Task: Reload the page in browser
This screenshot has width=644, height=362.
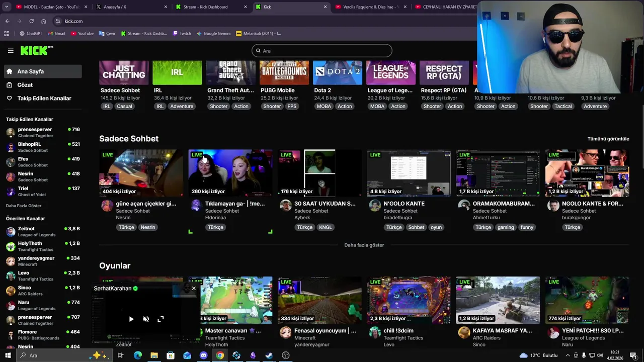Action: click(x=31, y=21)
